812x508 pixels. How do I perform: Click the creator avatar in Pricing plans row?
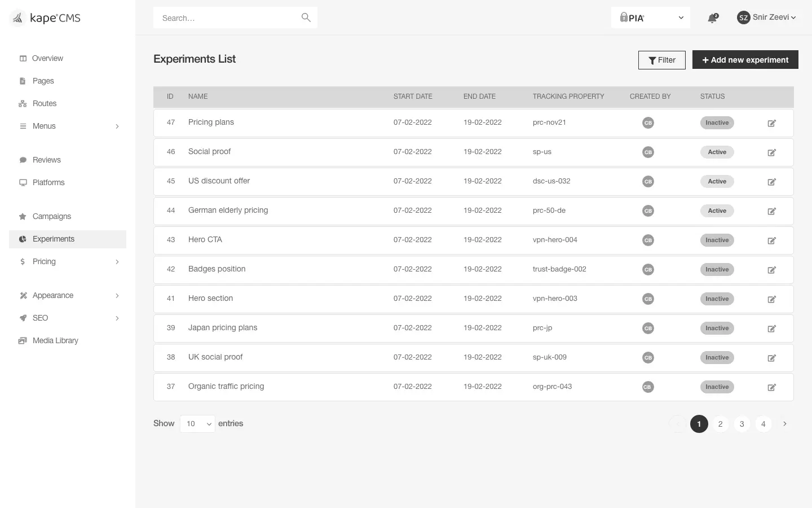(x=648, y=122)
